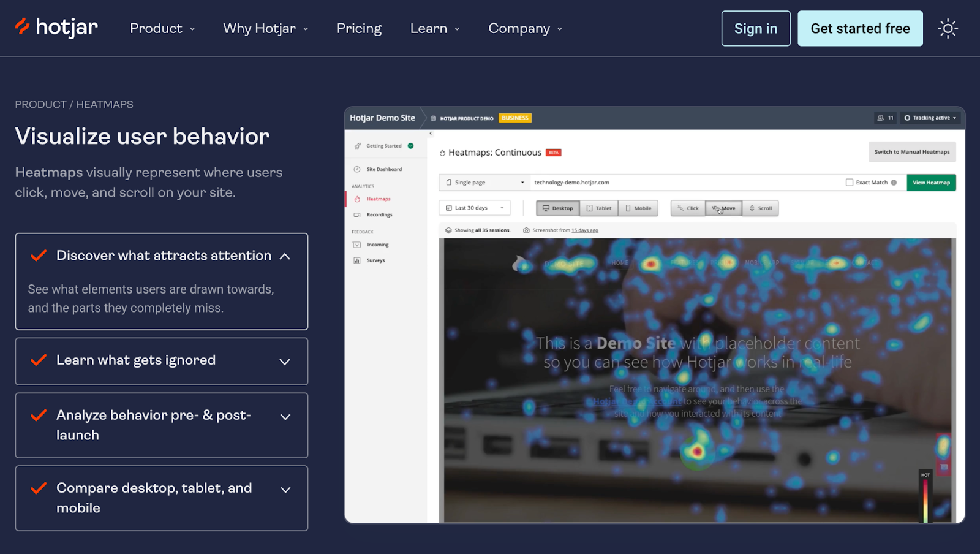The width and height of the screenshot is (980, 554).
Task: Switch to the Move heatmap type
Action: [x=724, y=208]
